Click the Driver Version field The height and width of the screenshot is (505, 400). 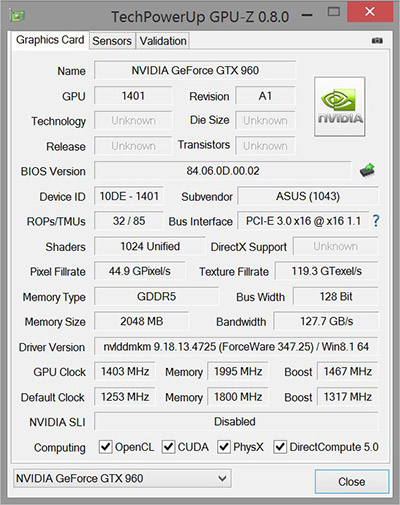pyautogui.click(x=236, y=347)
